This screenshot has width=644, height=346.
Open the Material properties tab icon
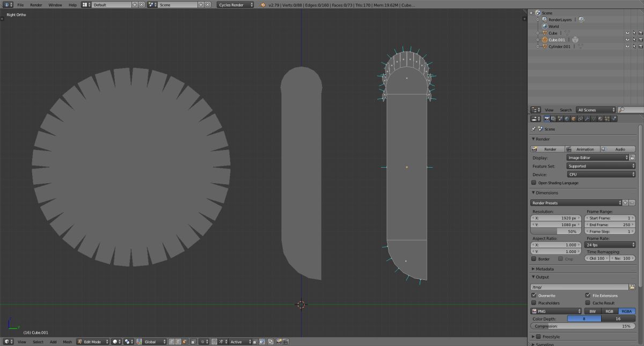(x=600, y=119)
